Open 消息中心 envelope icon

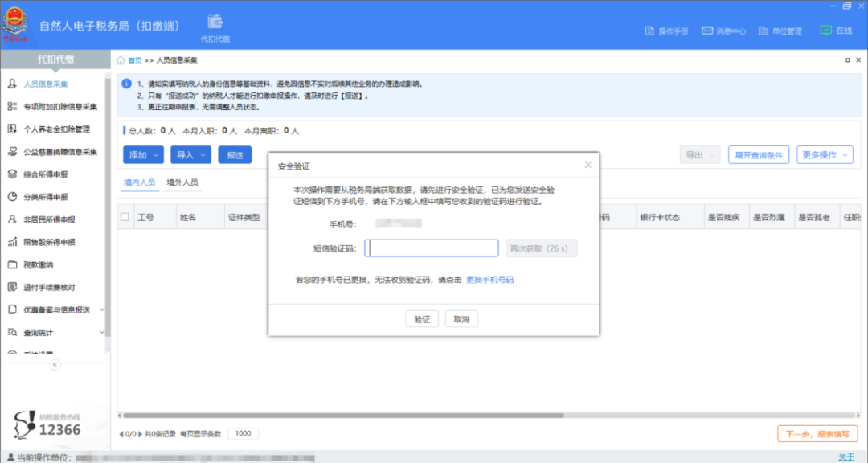[x=707, y=31]
